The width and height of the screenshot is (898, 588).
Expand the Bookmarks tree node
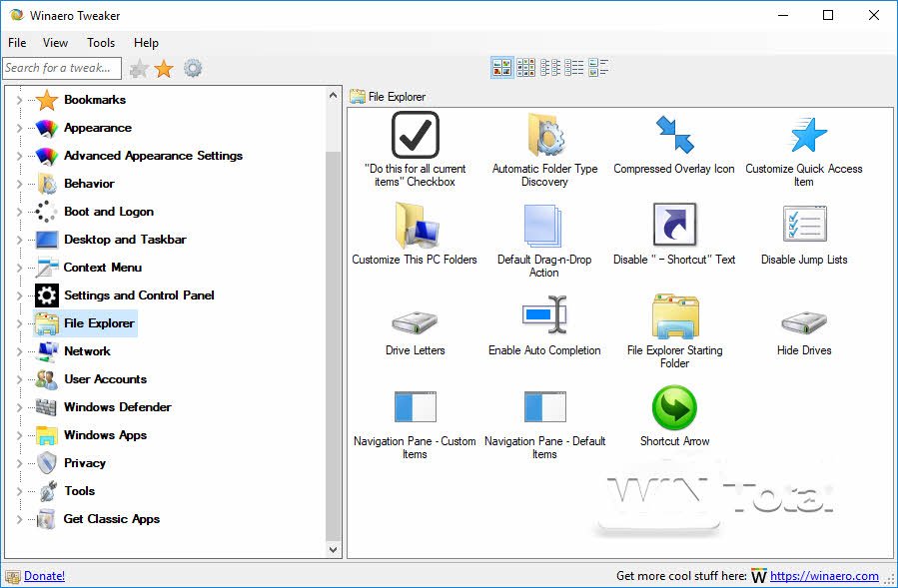point(19,100)
